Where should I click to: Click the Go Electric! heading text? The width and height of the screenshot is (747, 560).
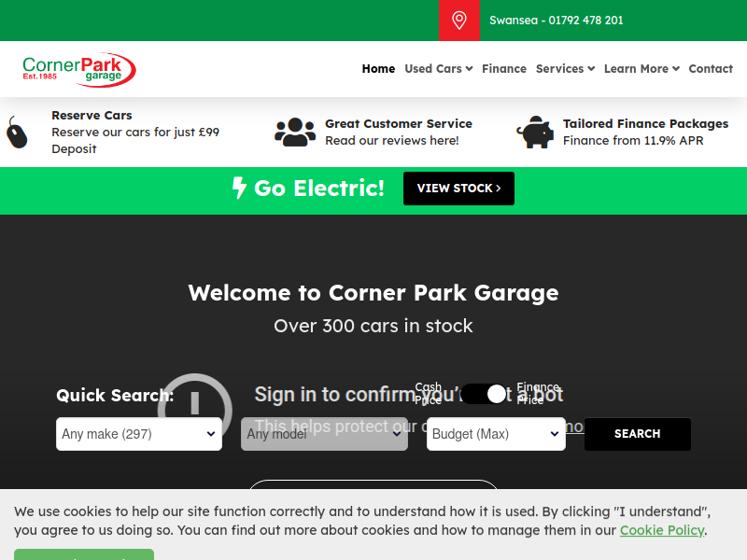click(x=318, y=189)
